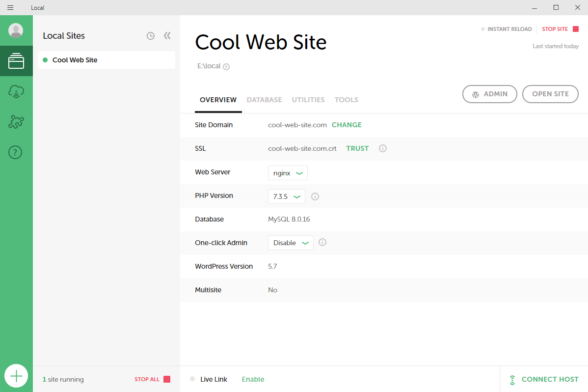
Task: Collapse the Local Sites panel
Action: 167,36
